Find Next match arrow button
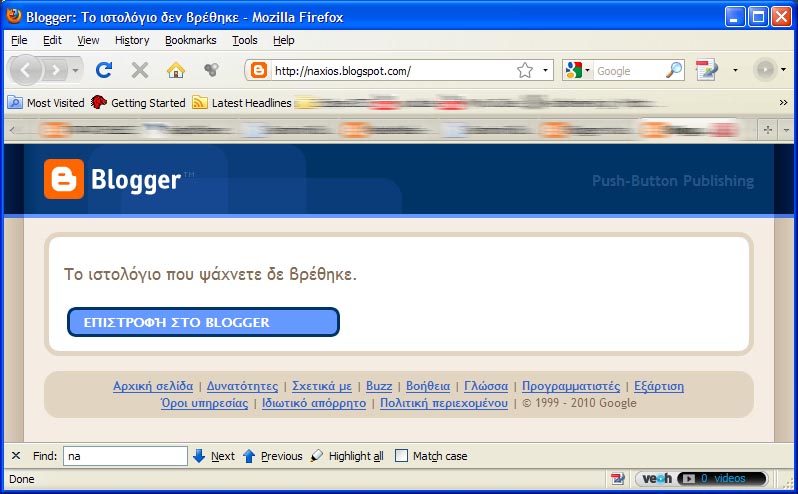Viewport: 798px width, 494px height. point(214,456)
